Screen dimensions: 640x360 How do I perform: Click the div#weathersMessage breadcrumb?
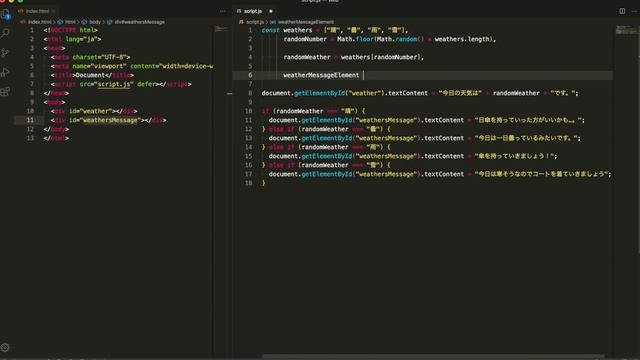pyautogui.click(x=140, y=22)
